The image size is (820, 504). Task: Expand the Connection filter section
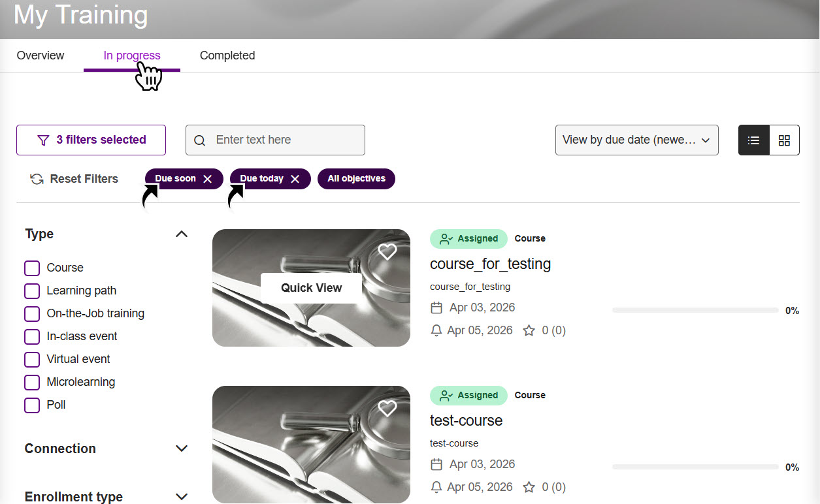[182, 449]
